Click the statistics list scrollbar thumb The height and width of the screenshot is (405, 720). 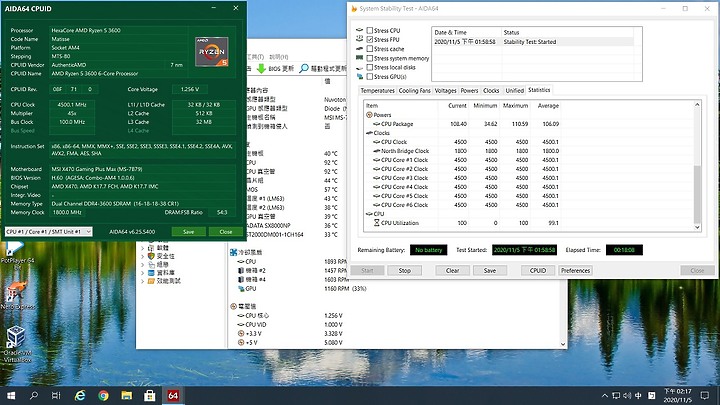[x=697, y=194]
